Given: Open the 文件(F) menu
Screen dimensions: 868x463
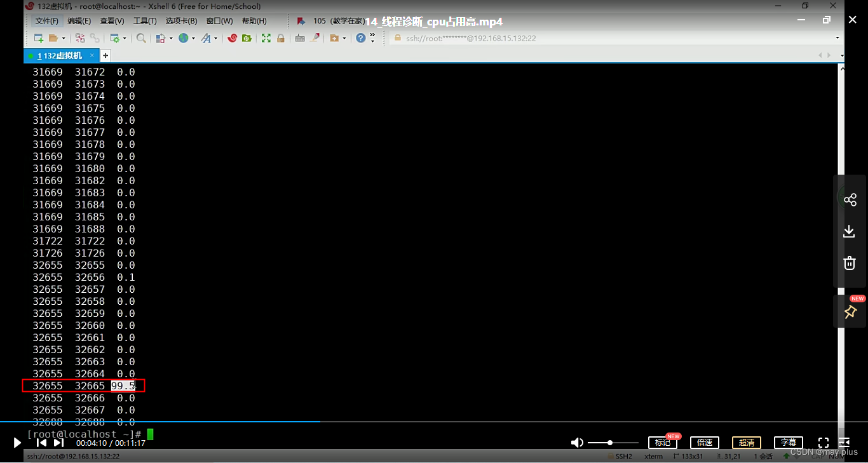Looking at the screenshot, I should pyautogui.click(x=47, y=21).
